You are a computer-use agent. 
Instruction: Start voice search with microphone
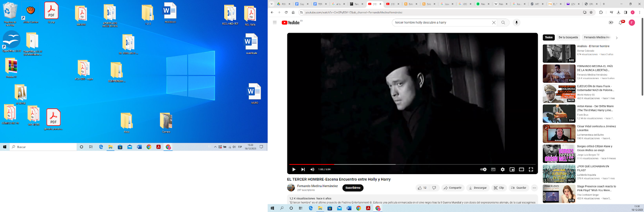tap(517, 23)
